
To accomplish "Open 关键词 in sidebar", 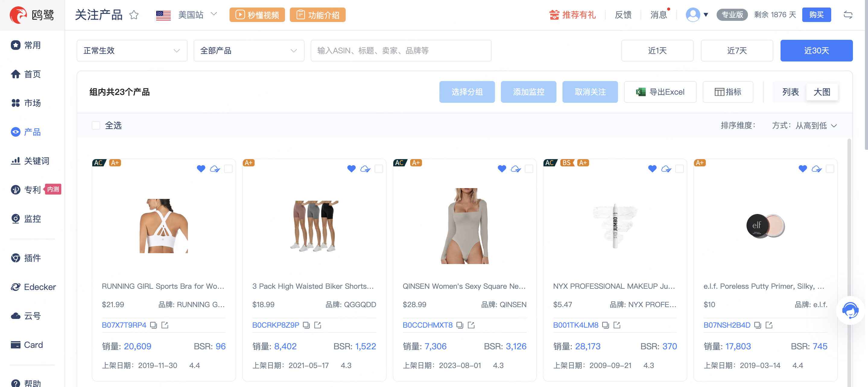I will [30, 161].
